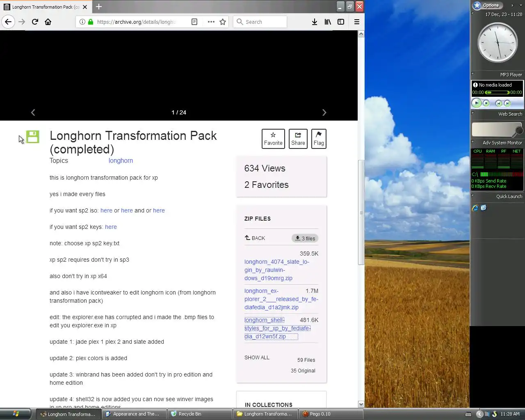This screenshot has width=525, height=420.
Task: Open the browser hamburger menu
Action: (357, 22)
